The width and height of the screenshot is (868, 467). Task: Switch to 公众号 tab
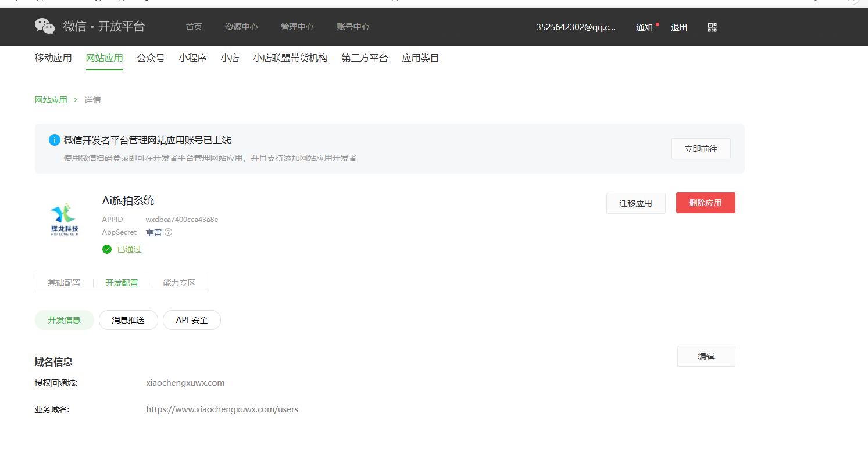click(x=151, y=58)
